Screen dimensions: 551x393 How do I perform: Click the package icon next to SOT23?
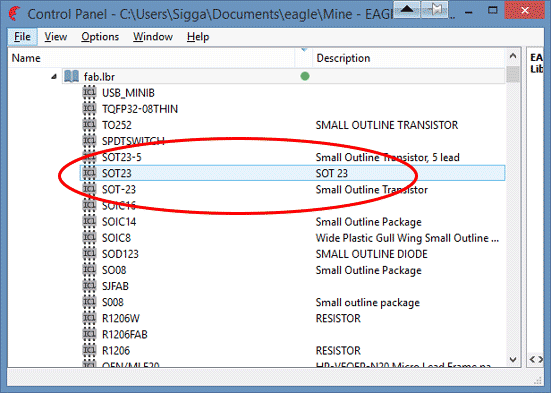(89, 173)
